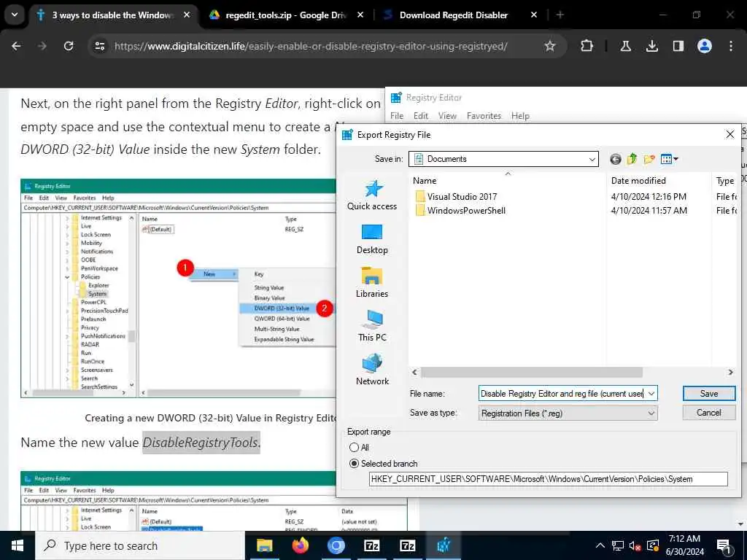Image resolution: width=747 pixels, height=560 pixels.
Task: Switch to Download Regedit Disabler tab
Action: 452,15
